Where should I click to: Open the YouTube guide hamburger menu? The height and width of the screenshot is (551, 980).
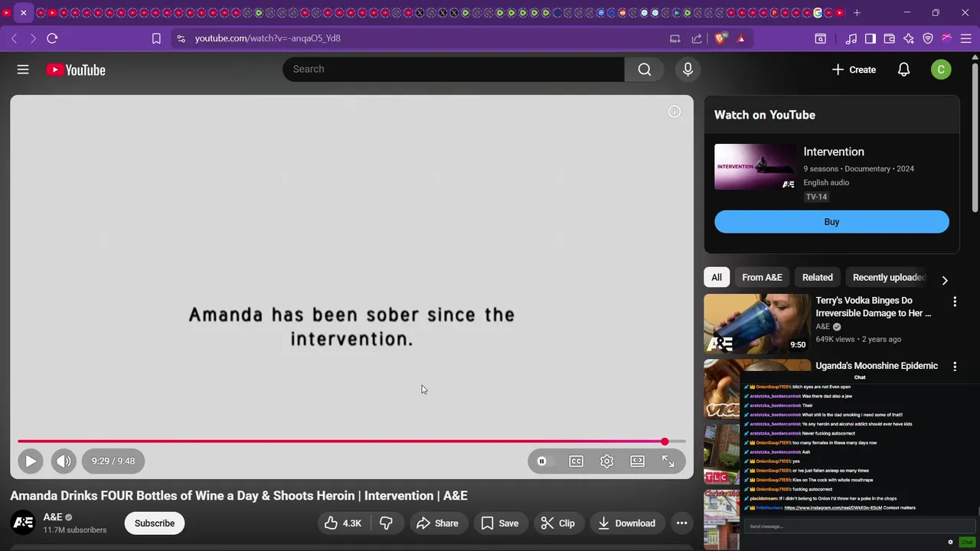click(23, 70)
